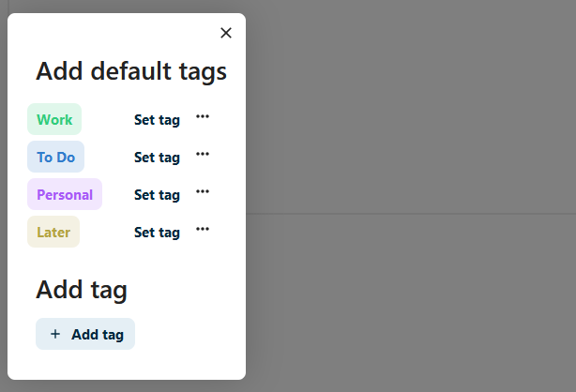
Task: Select the yellow Later tag chip
Action: click(53, 232)
